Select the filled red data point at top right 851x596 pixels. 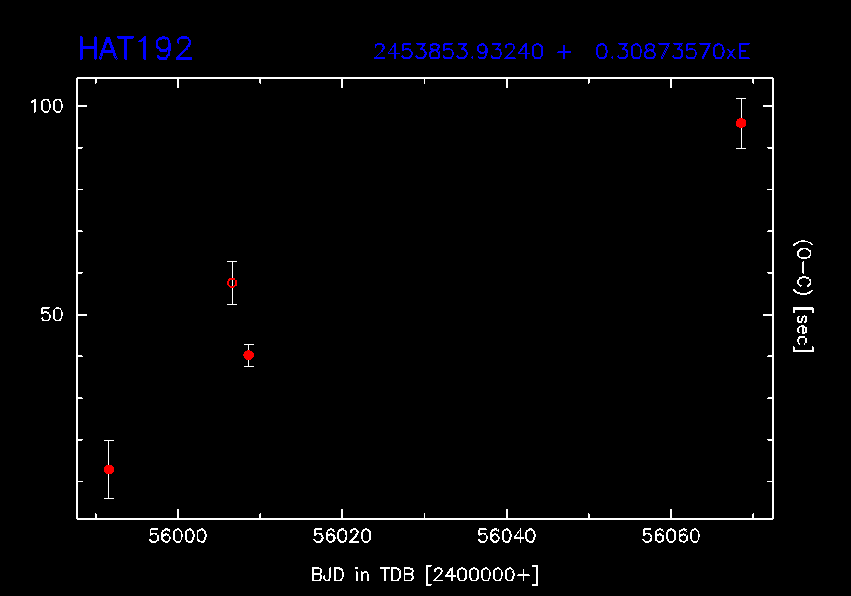[x=741, y=123]
